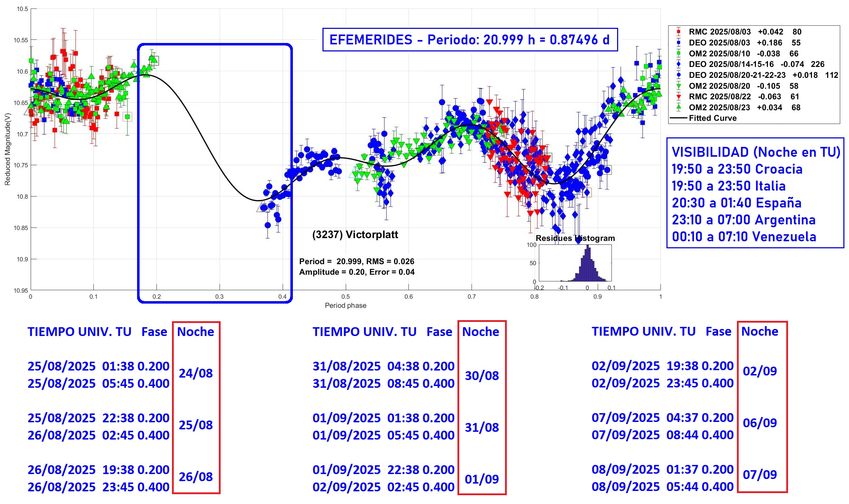Screen dimensions: 849x504
Task: Click the green down-triangle OM2 2025/08/20 legend marker
Action: coord(678,86)
